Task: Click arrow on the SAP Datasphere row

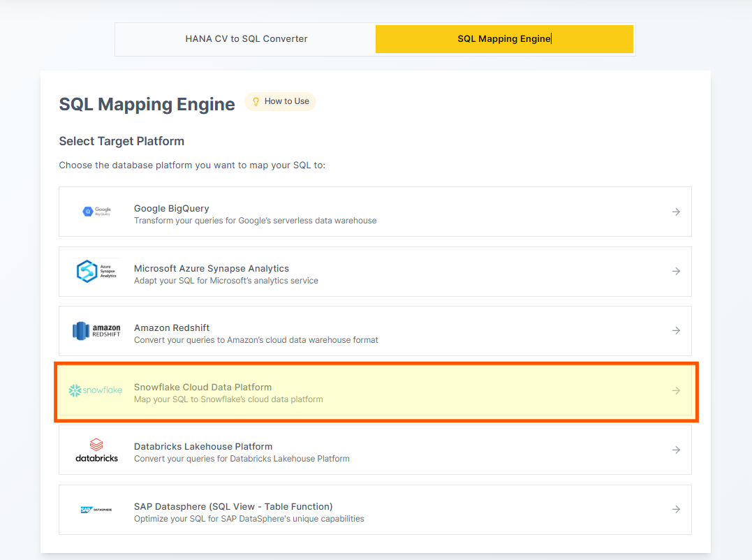Action: point(676,510)
